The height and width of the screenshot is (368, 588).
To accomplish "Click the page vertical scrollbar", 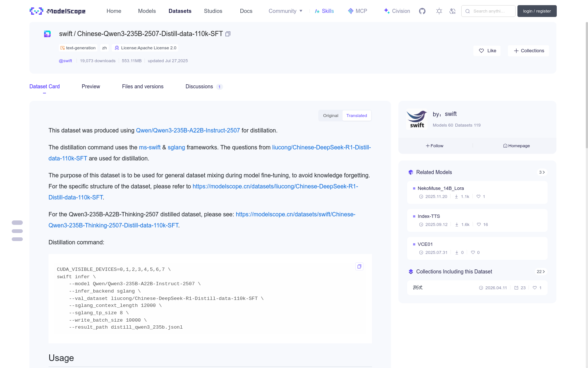I will point(587,85).
